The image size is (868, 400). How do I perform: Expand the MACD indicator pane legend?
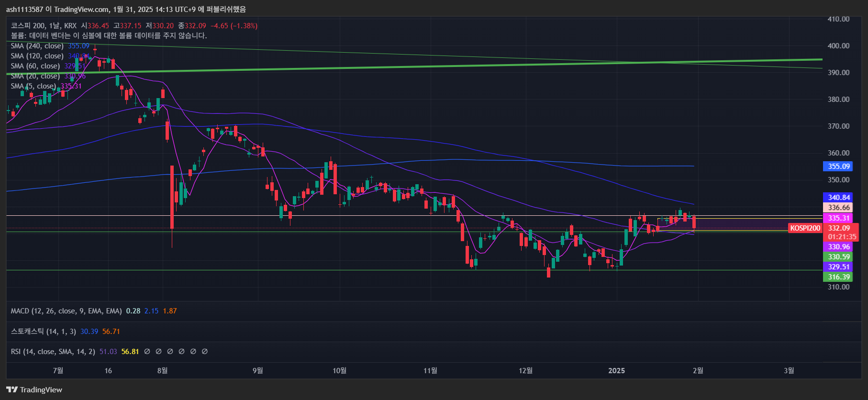pyautogui.click(x=66, y=311)
